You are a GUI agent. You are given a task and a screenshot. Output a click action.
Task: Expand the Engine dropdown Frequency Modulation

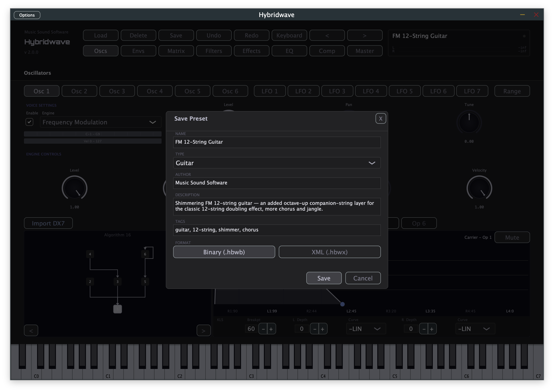(x=101, y=122)
